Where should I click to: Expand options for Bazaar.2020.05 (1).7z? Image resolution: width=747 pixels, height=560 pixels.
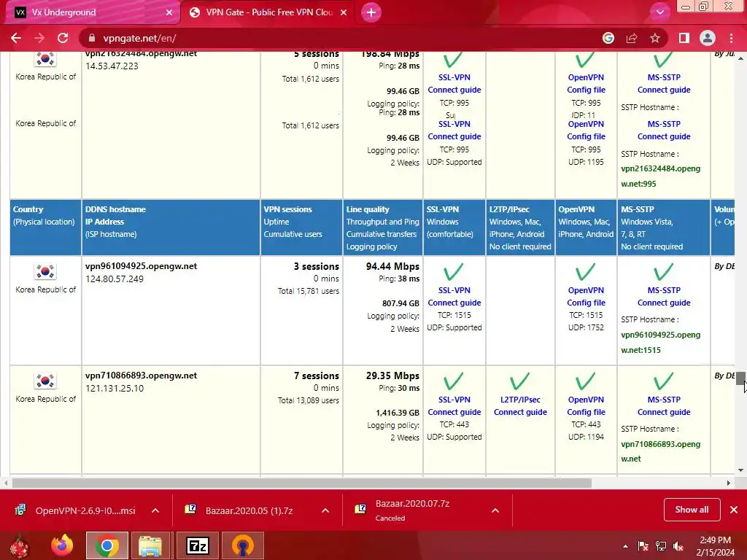[x=325, y=510]
